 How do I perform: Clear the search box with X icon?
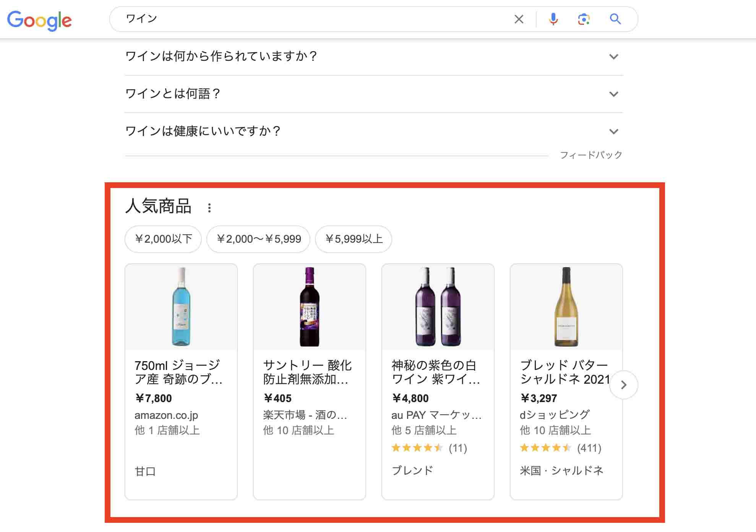click(x=519, y=19)
